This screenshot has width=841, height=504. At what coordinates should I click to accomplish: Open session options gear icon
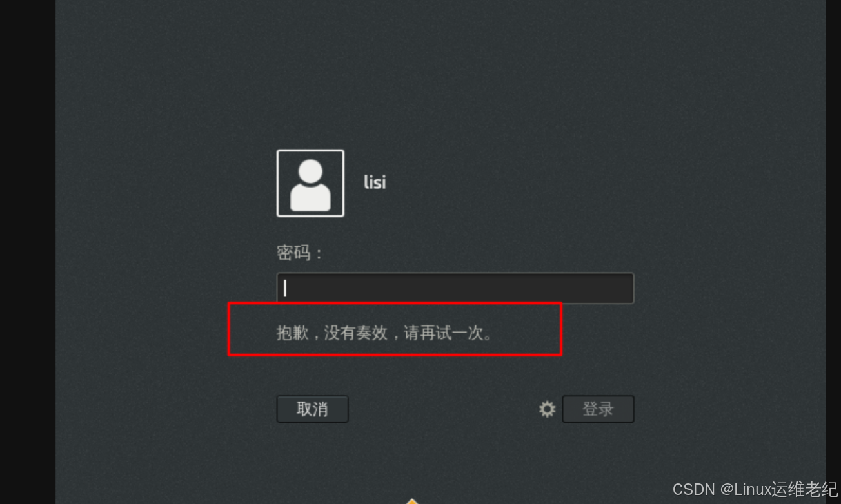point(547,409)
